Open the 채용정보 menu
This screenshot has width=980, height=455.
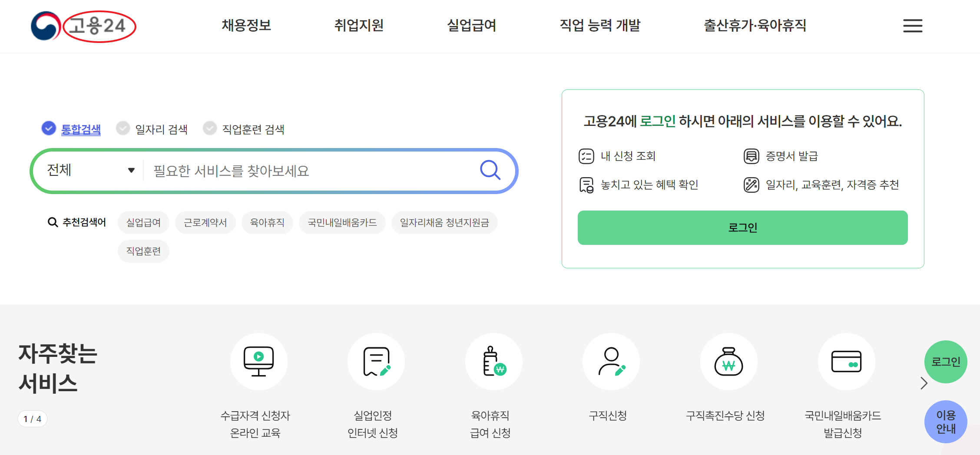click(246, 26)
